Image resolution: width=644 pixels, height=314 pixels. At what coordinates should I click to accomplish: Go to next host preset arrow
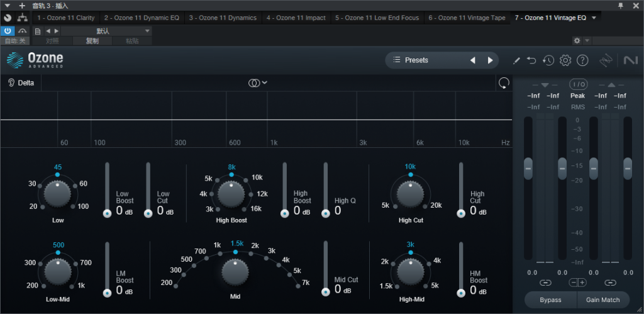(x=56, y=31)
